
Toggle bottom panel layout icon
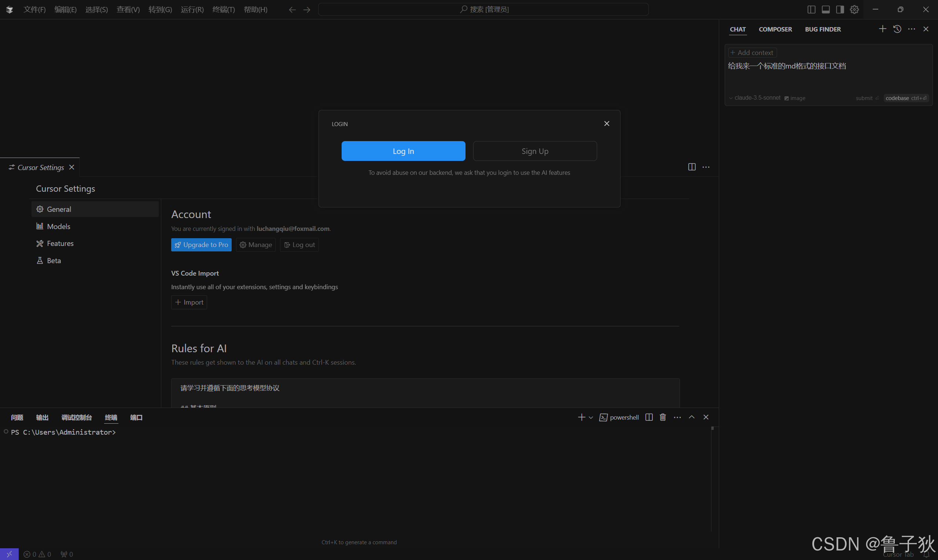825,10
